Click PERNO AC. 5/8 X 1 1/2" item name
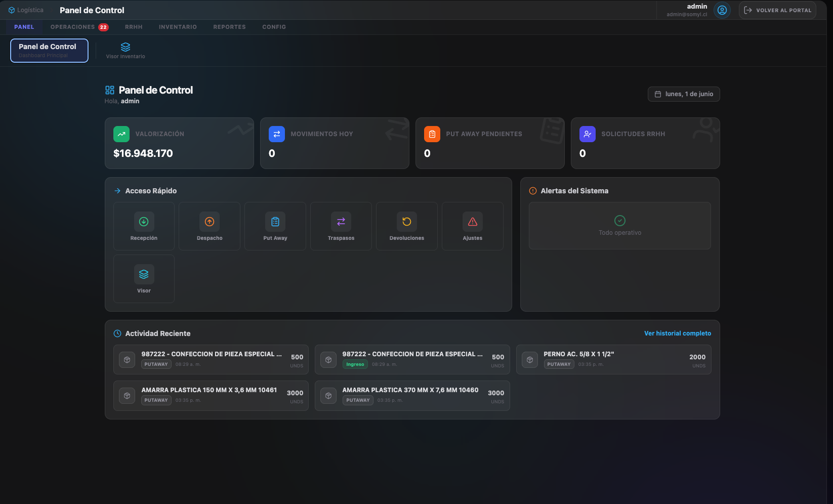The height and width of the screenshot is (504, 833). point(579,354)
